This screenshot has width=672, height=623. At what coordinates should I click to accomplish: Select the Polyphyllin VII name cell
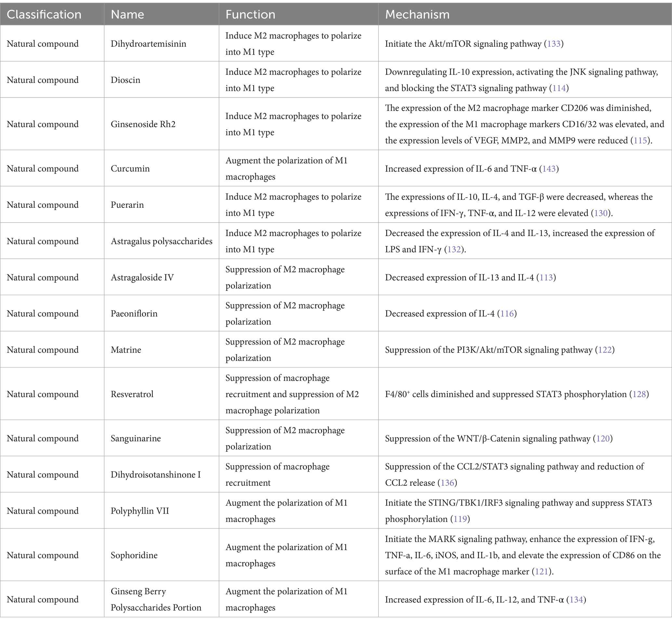point(162,511)
